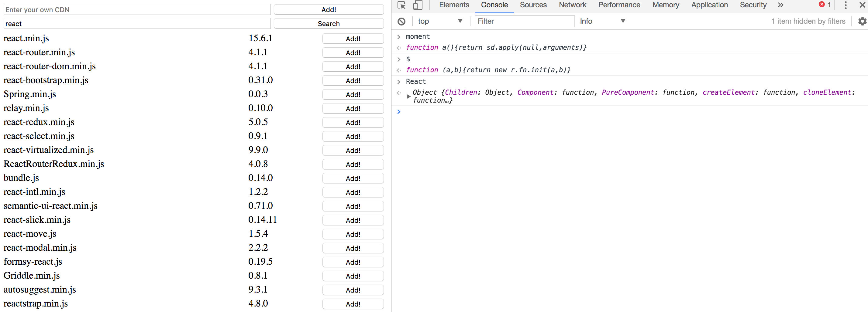
Task: Add react.min.js library
Action: pos(353,39)
